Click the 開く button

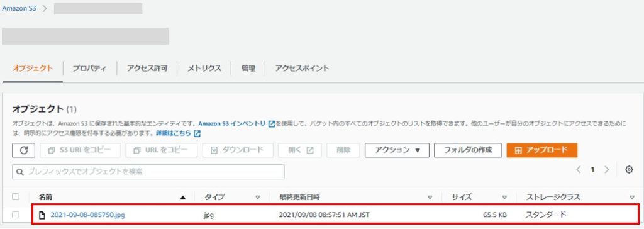[x=300, y=150]
